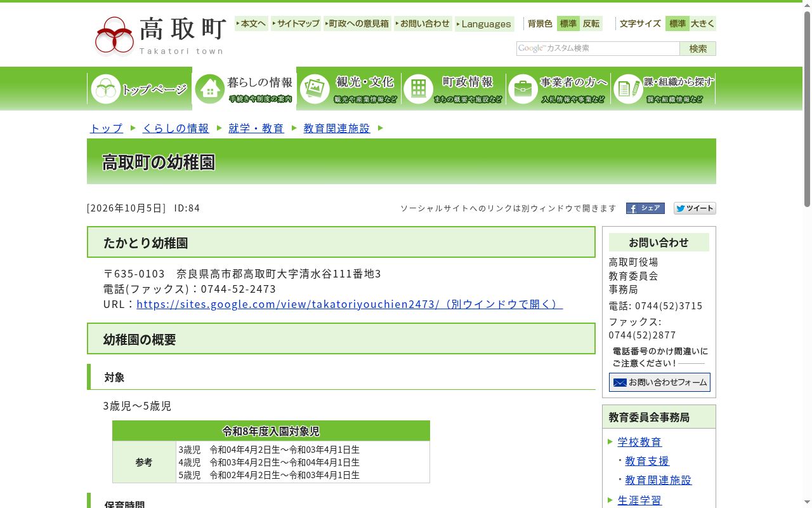Go to 就学・教育 breadcrumb link
The height and width of the screenshot is (508, 812).
[256, 128]
